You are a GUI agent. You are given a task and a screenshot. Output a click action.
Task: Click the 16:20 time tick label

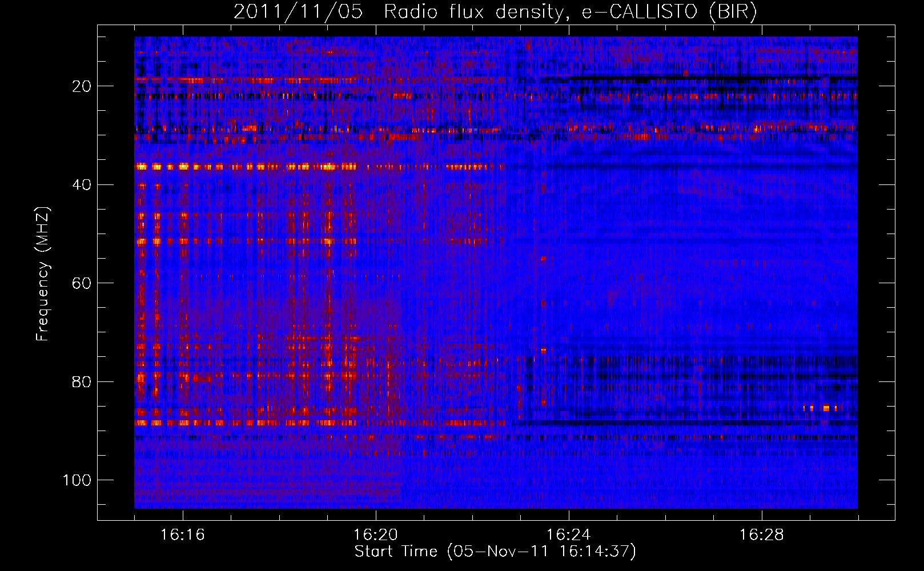click(x=376, y=535)
